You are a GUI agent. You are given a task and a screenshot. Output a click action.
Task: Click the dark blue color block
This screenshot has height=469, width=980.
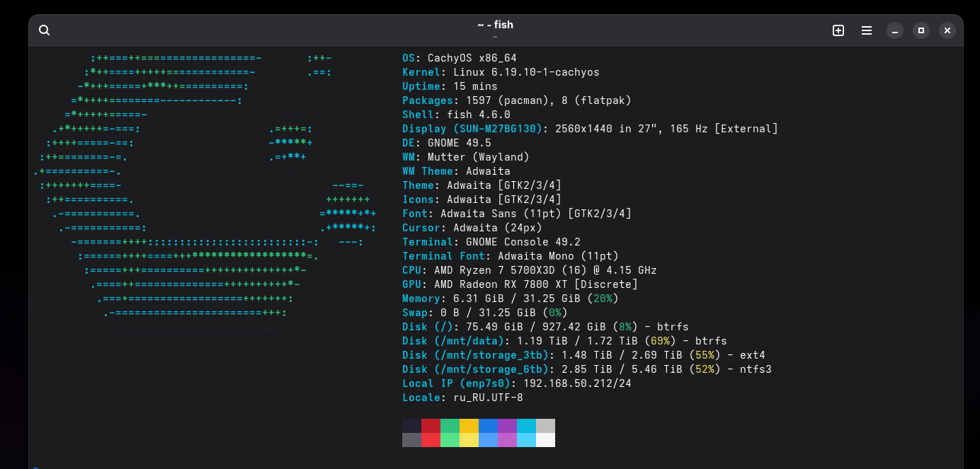coord(488,426)
